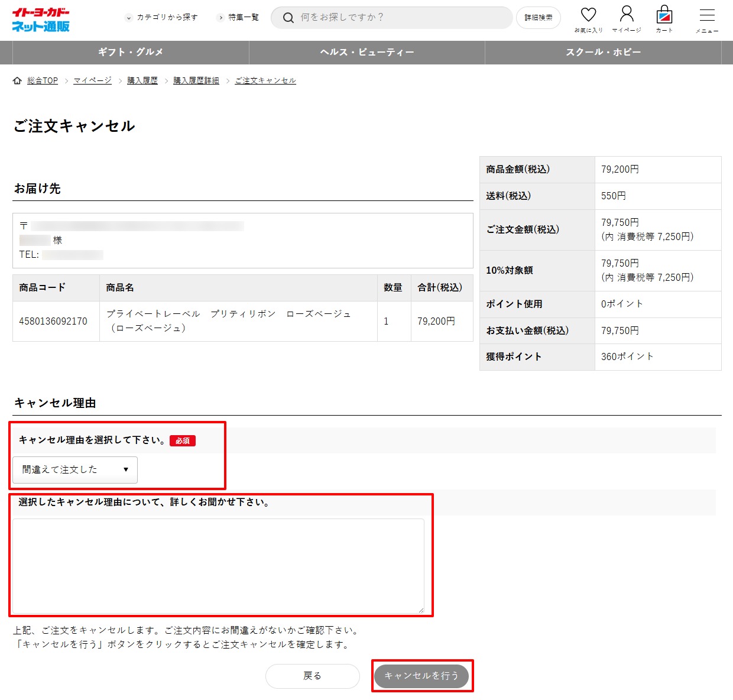
Task: Select スクール・ホビー navigation tab
Action: coord(603,52)
